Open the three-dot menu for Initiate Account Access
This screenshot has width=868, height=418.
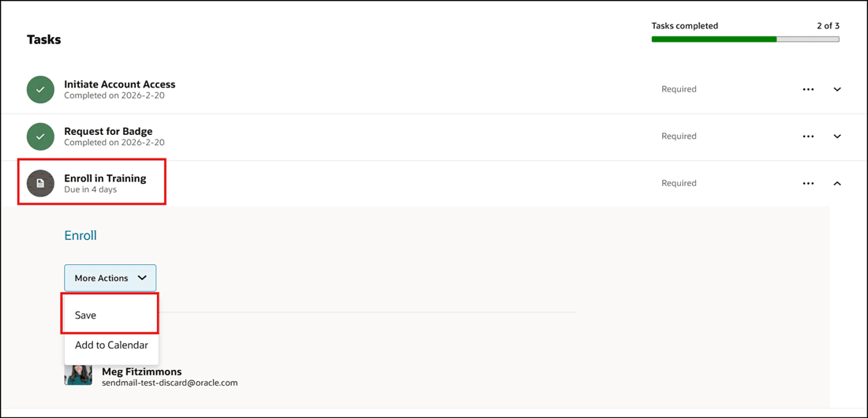(x=808, y=90)
